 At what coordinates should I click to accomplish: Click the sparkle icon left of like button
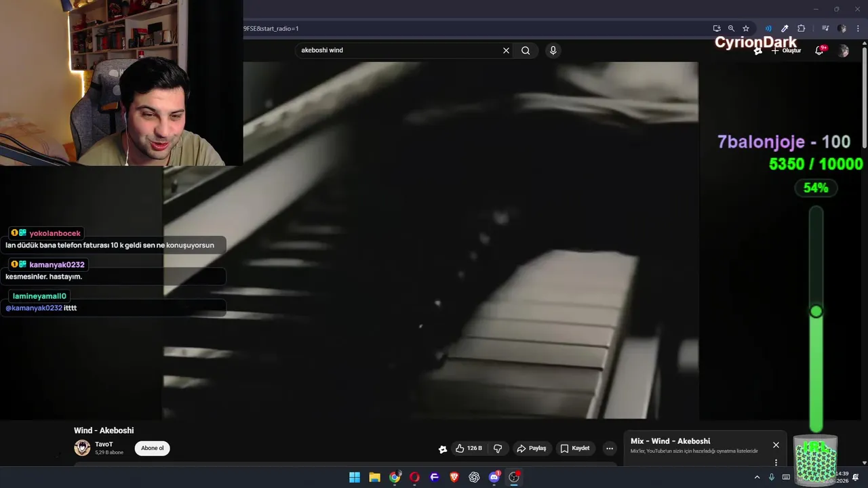(443, 449)
